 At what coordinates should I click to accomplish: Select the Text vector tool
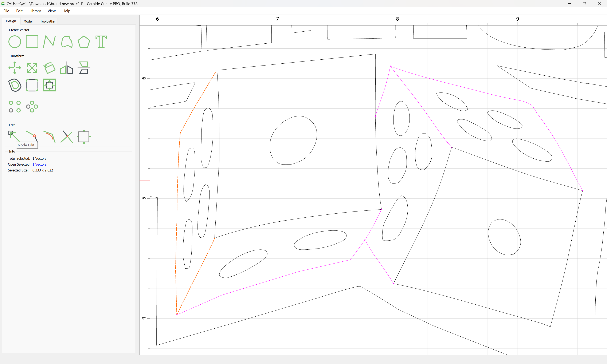tap(101, 42)
